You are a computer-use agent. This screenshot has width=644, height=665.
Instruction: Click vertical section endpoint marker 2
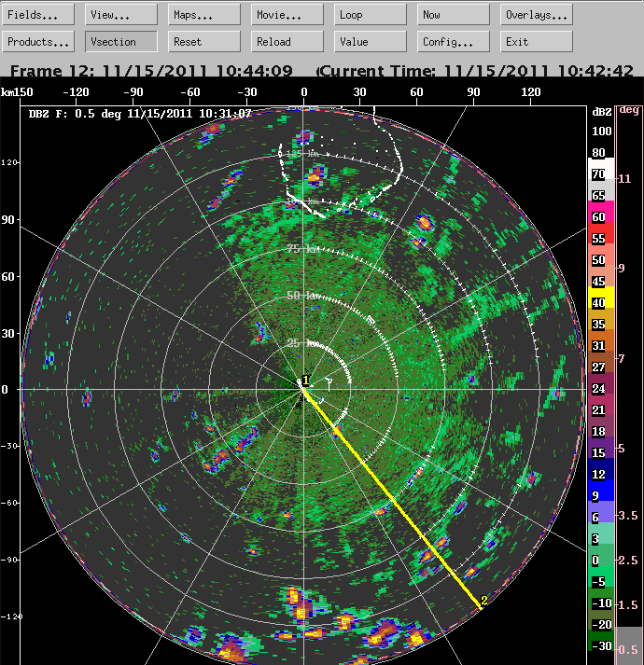point(483,602)
